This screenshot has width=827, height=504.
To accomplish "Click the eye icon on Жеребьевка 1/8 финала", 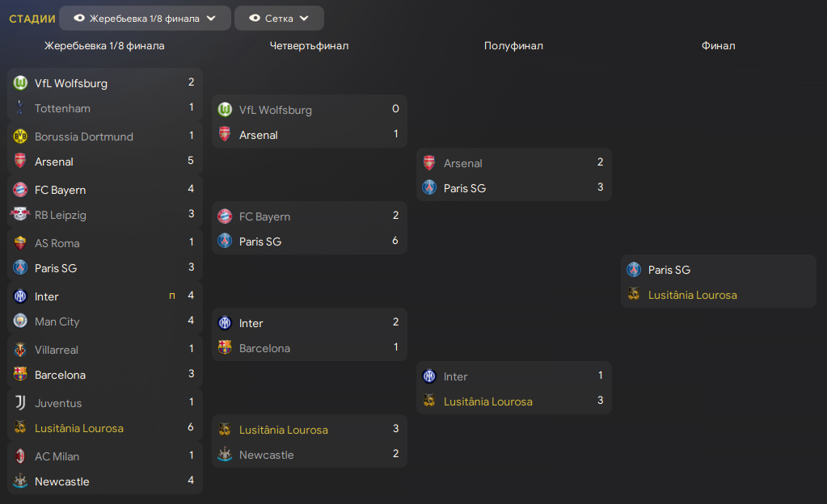I will point(79,19).
